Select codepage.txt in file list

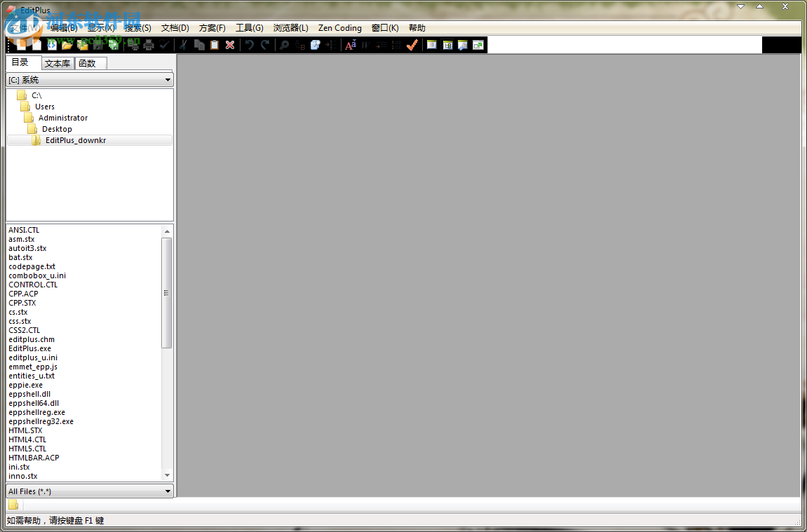[x=32, y=266]
